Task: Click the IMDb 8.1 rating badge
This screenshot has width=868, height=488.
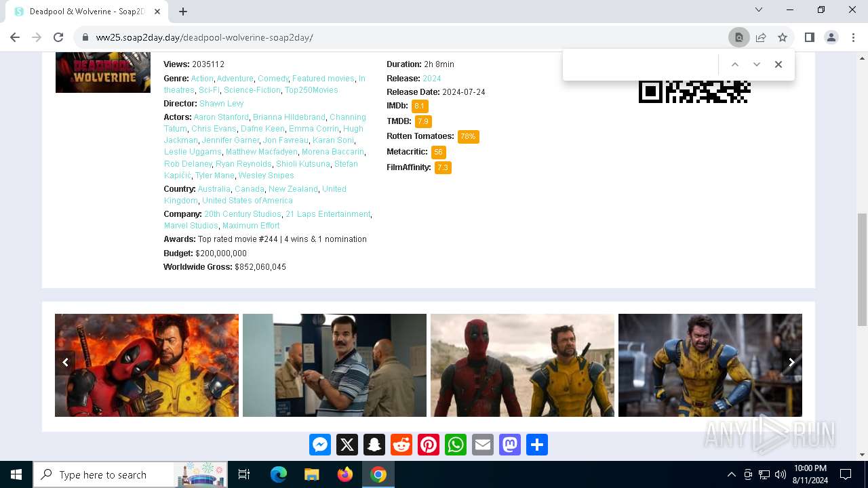Action: (x=420, y=106)
